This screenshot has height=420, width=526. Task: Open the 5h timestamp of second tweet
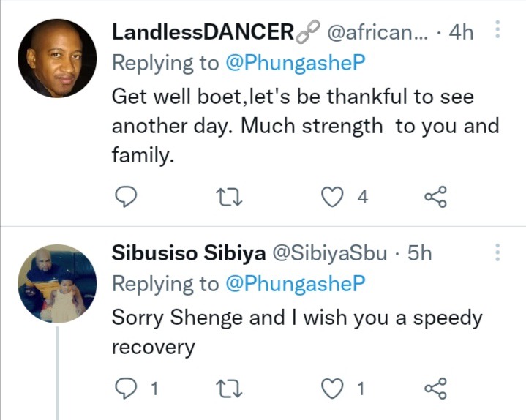pos(419,252)
